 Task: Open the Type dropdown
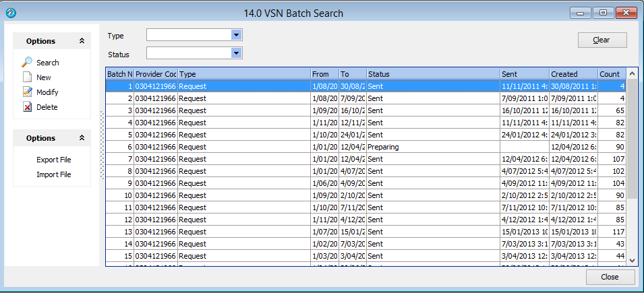point(236,35)
